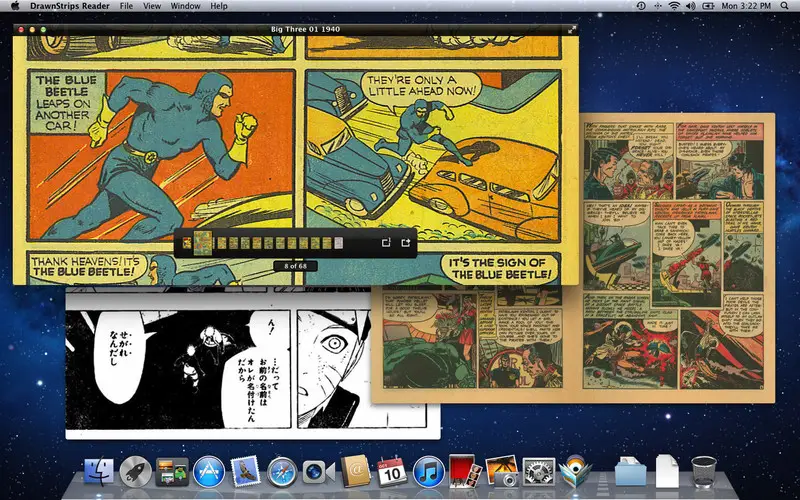The image size is (800, 500).
Task: Select the enlarged current page thumbnail in the strip
Action: click(203, 243)
